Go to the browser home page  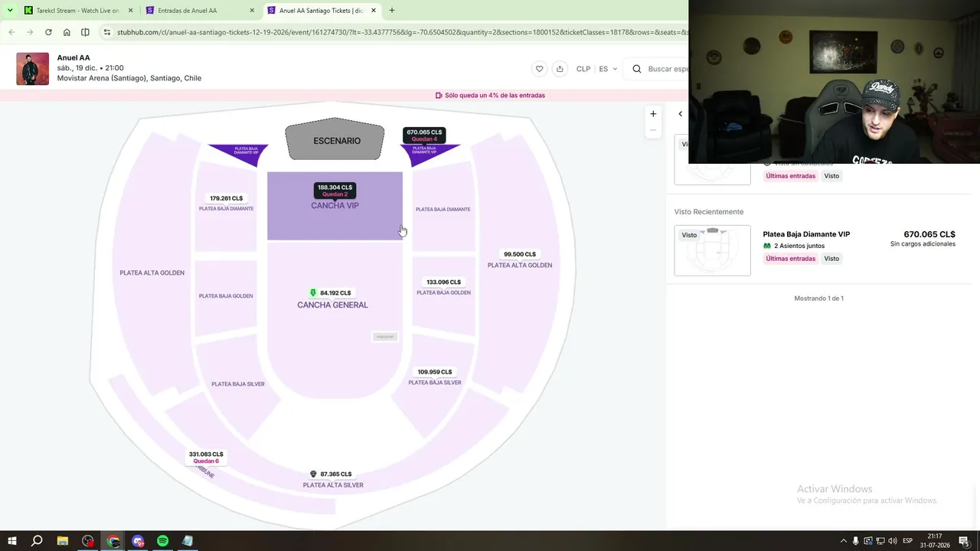tap(67, 32)
